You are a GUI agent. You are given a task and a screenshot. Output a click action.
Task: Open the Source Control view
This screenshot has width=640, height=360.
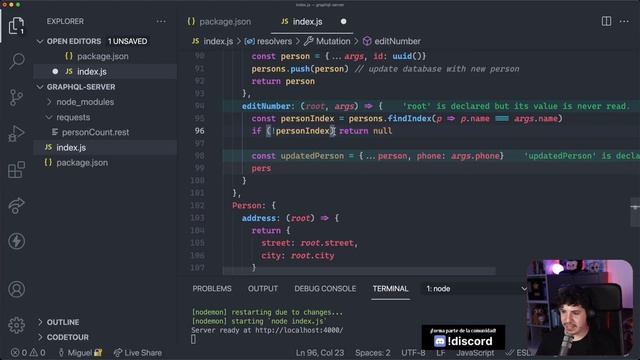point(16,97)
